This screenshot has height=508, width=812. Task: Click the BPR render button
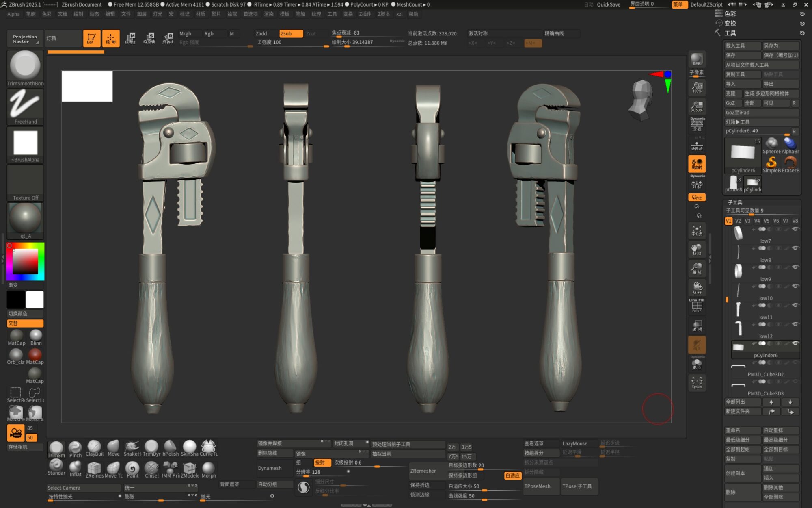coord(697,59)
